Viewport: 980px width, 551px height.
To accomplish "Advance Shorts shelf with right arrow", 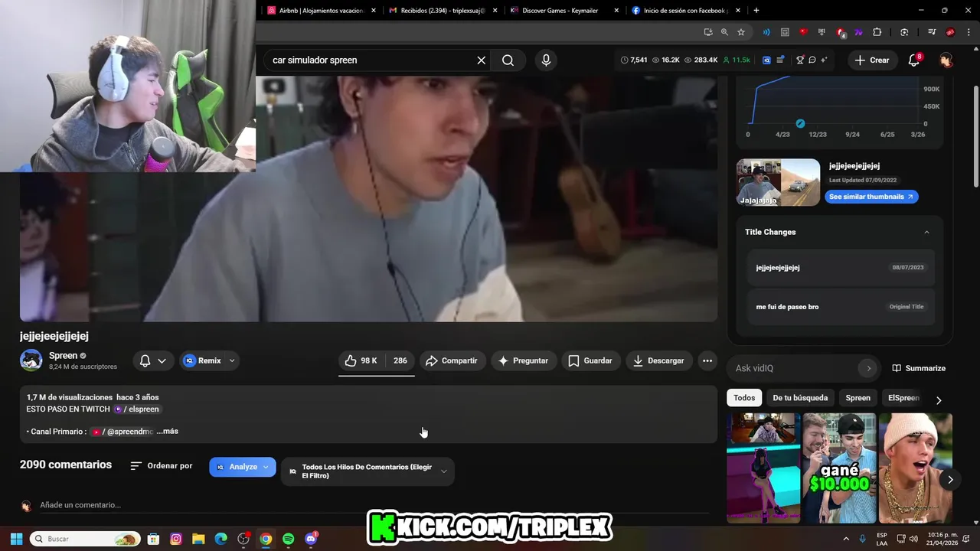I will [950, 480].
